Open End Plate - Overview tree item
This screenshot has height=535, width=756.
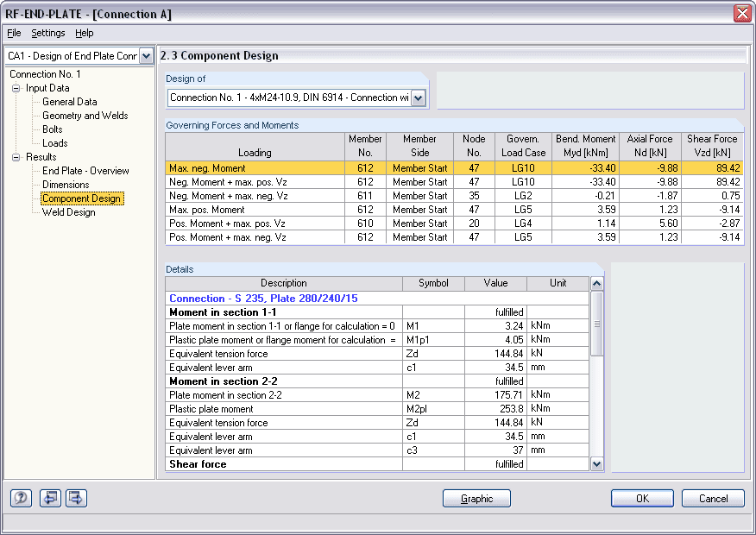click(x=85, y=171)
